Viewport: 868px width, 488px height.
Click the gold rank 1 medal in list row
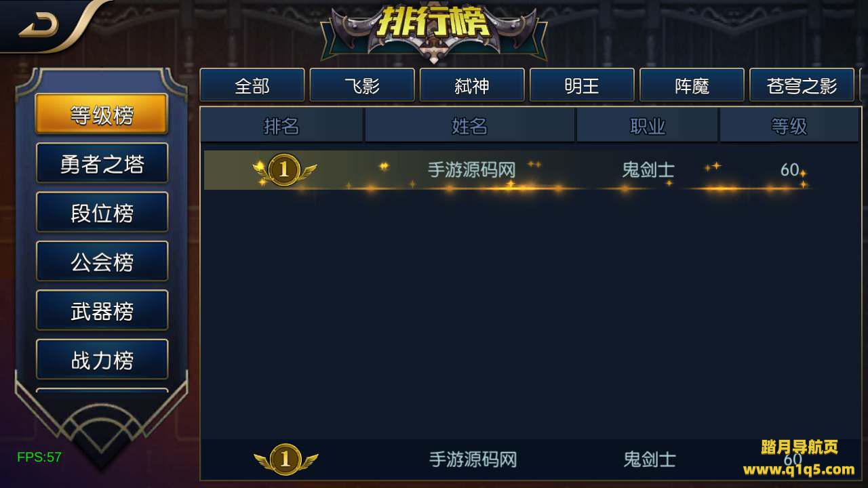[285, 170]
